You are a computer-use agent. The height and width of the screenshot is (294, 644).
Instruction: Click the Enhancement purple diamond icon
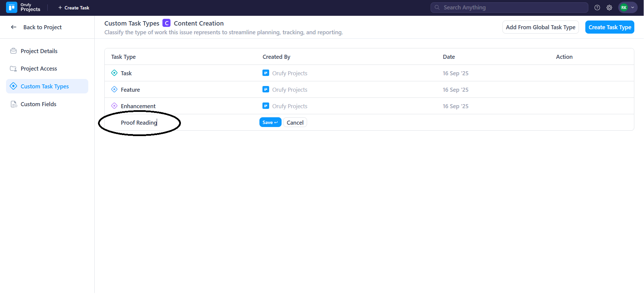pyautogui.click(x=114, y=106)
